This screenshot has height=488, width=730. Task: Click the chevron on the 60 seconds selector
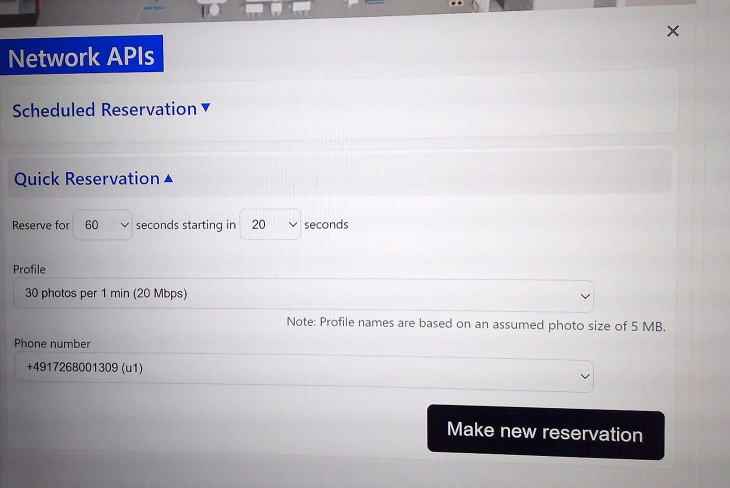point(124,225)
